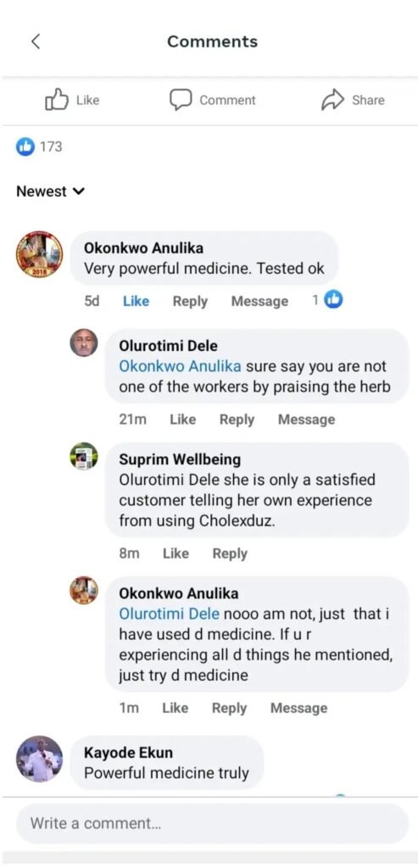This screenshot has width=418, height=868.
Task: Go back using the top-left arrow
Action: [x=36, y=42]
